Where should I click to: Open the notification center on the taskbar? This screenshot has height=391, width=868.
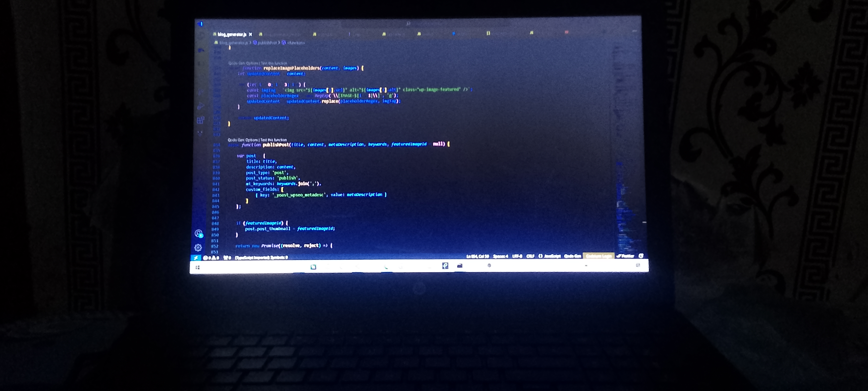pos(637,265)
